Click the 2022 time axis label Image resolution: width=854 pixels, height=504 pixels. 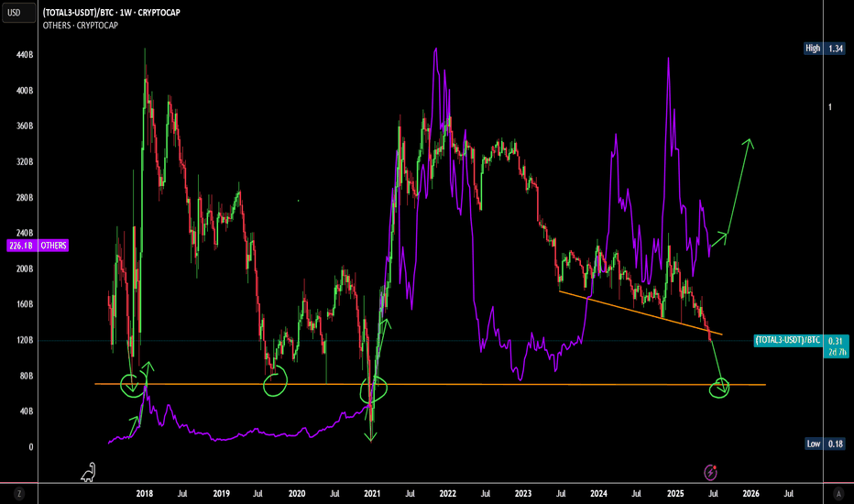(447, 494)
